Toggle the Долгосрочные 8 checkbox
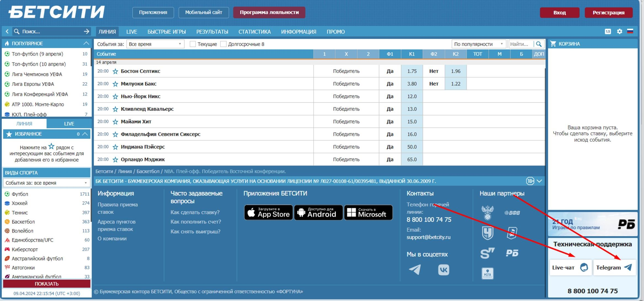This screenshot has width=644, height=301. [223, 44]
